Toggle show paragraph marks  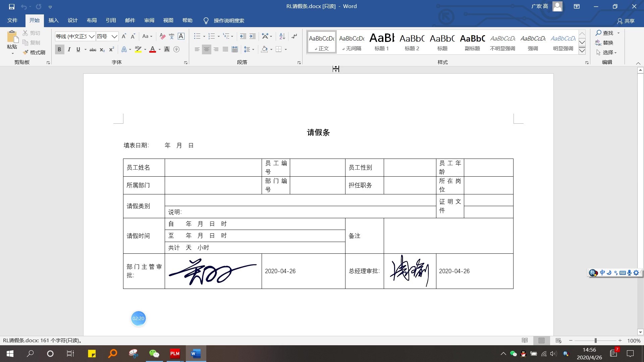pos(294,36)
